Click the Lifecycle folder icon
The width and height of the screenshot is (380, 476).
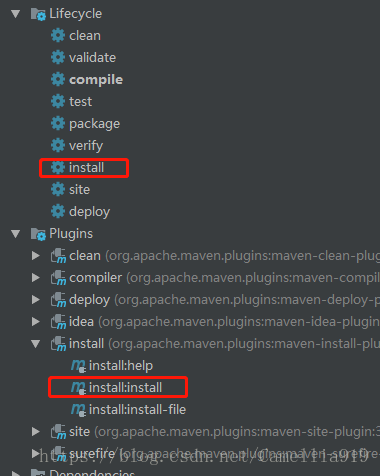[38, 14]
